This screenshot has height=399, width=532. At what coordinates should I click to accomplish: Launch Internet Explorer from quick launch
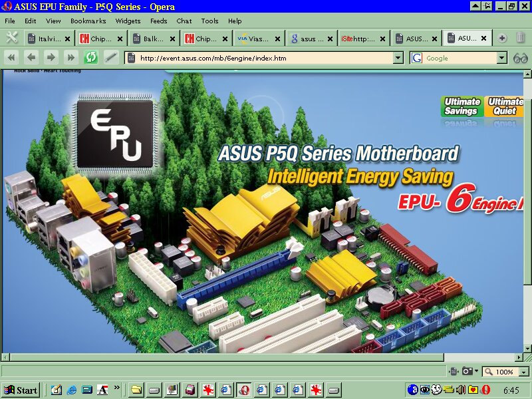[72, 390]
